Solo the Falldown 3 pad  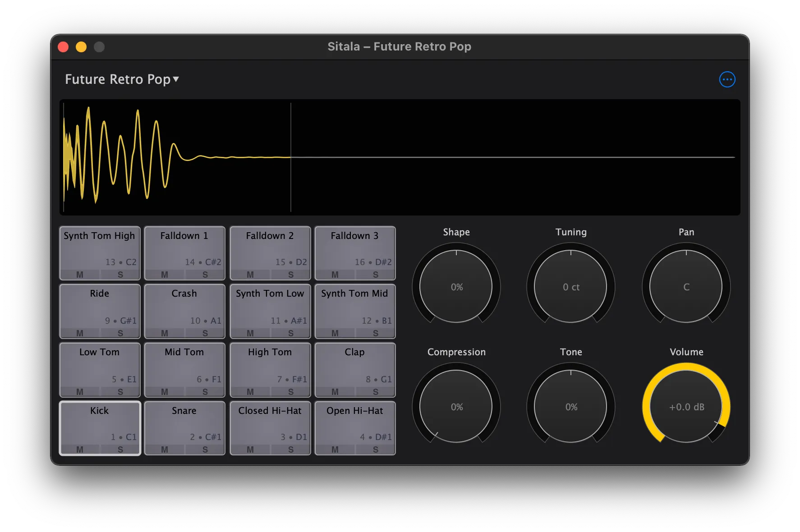[x=376, y=275]
